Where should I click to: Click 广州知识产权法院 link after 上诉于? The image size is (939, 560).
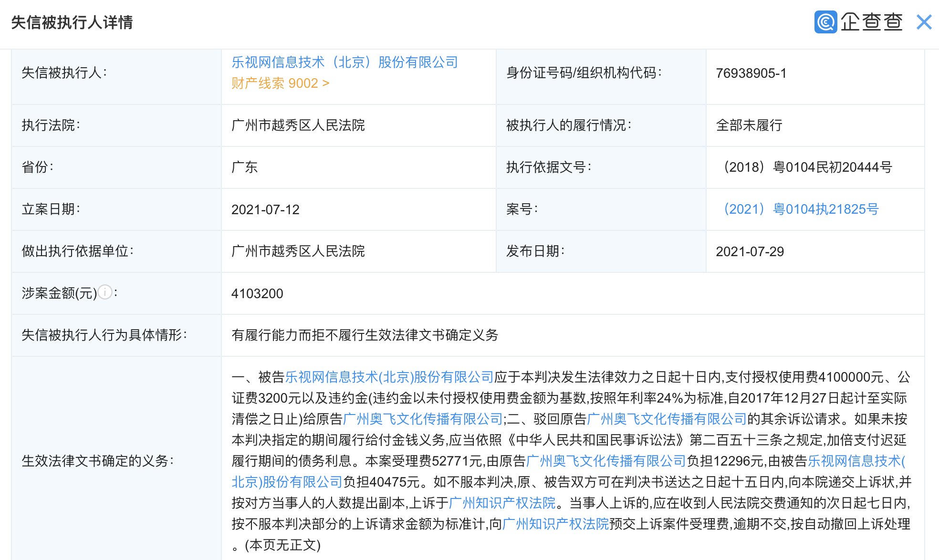pos(502,503)
